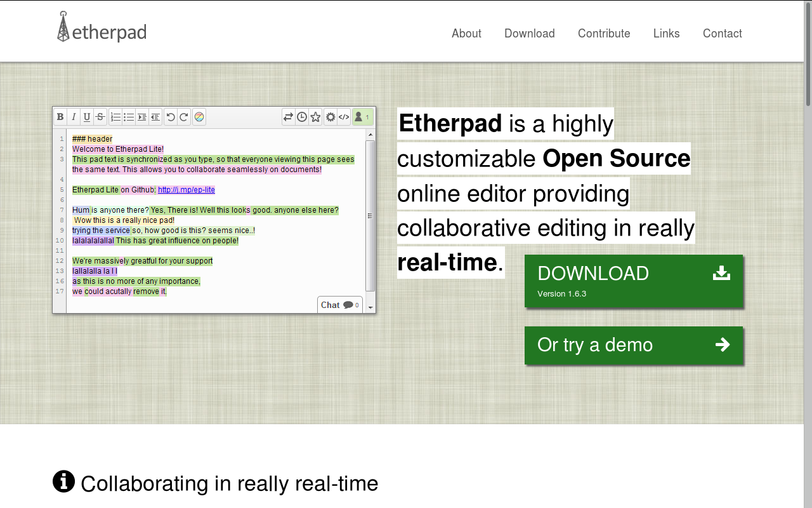The image size is (812, 508).
Task: Toggle italic formatting in the pad toolbar
Action: [x=74, y=117]
